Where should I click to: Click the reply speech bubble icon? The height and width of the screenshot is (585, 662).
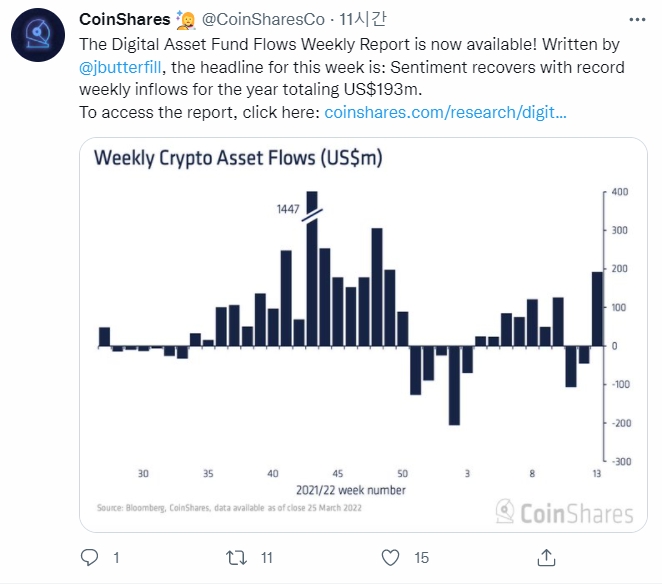[89, 556]
